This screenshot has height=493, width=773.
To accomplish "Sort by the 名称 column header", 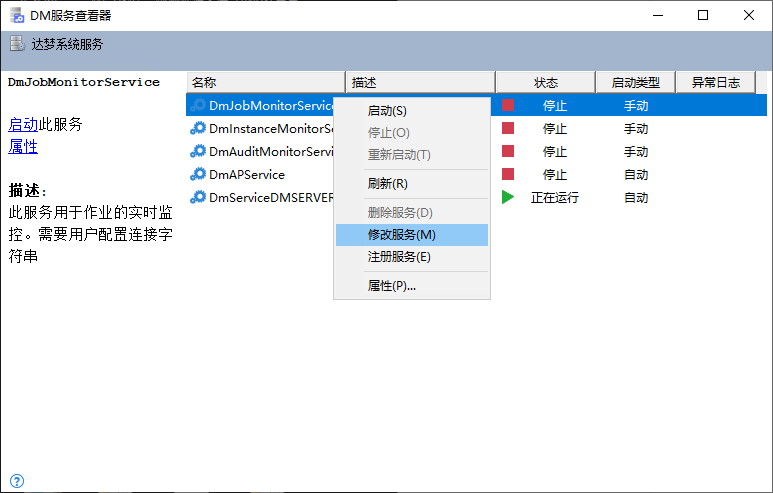I will tap(265, 82).
